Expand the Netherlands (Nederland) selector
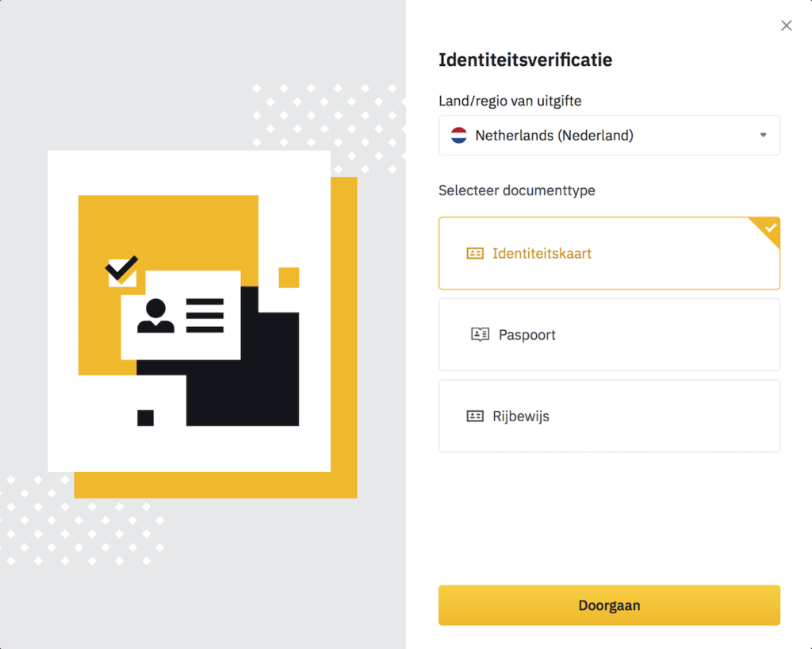The height and width of the screenshot is (649, 812). pyautogui.click(x=609, y=135)
